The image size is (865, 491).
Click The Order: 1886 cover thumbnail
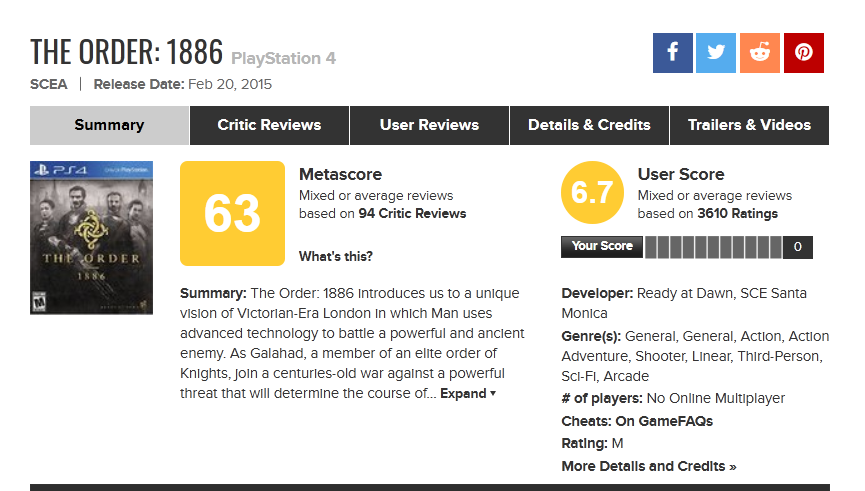pos(91,238)
